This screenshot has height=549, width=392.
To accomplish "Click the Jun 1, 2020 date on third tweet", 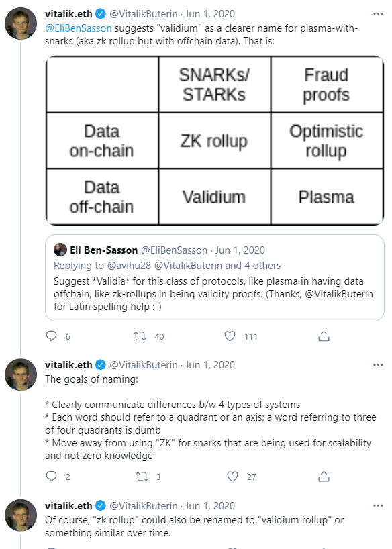I will [x=210, y=506].
